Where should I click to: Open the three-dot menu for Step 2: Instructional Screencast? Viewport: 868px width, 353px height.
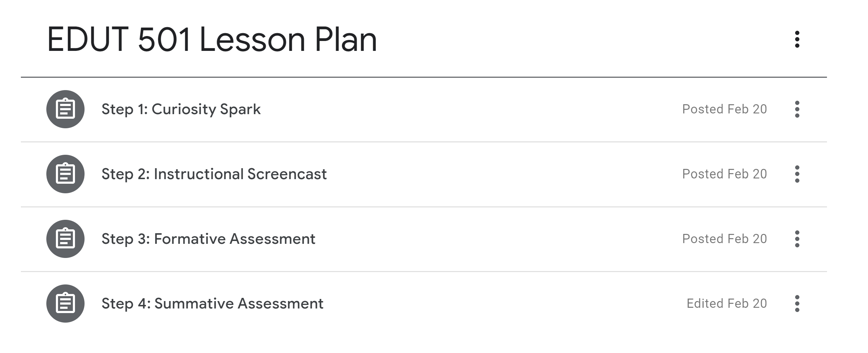797,174
